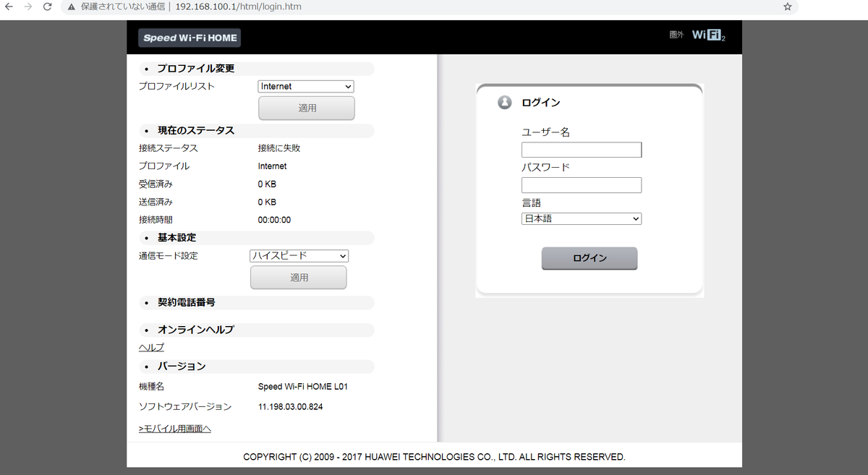Click the browser forward arrow
The height and width of the screenshot is (475, 868).
pos(28,7)
